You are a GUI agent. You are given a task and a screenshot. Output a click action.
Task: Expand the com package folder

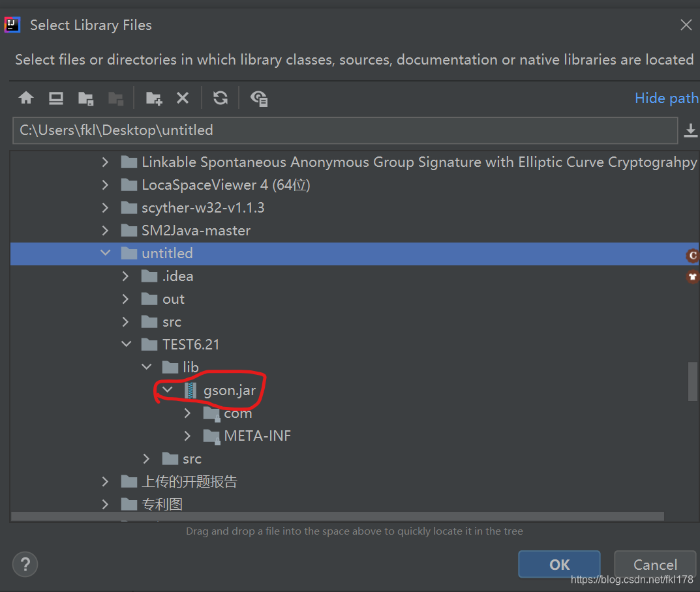pyautogui.click(x=187, y=413)
